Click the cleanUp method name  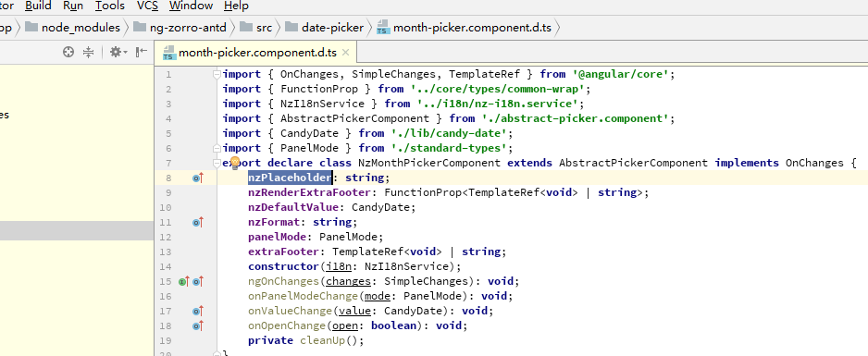322,340
